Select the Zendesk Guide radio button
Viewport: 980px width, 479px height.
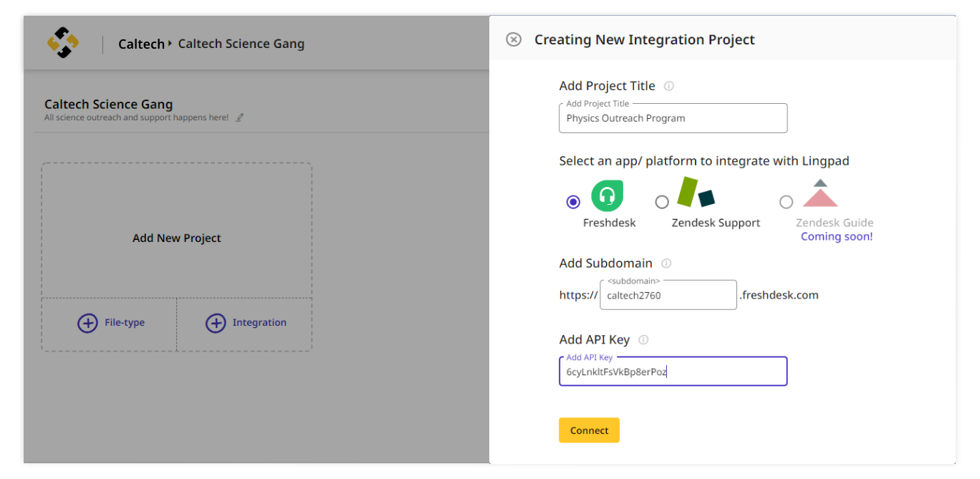pyautogui.click(x=786, y=202)
